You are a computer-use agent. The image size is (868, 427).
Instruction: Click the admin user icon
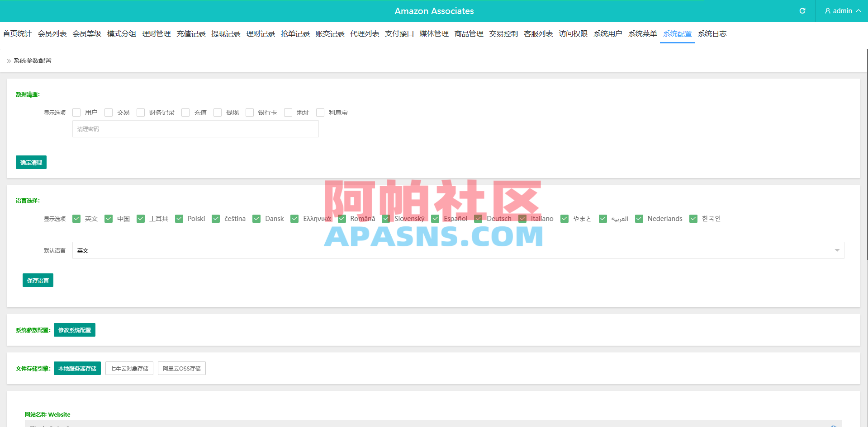pos(827,11)
